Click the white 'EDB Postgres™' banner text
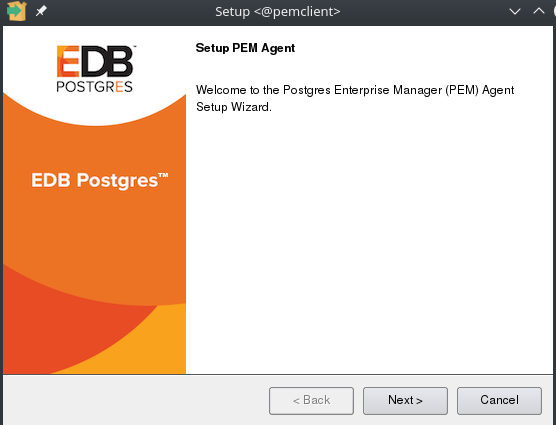 pos(100,180)
